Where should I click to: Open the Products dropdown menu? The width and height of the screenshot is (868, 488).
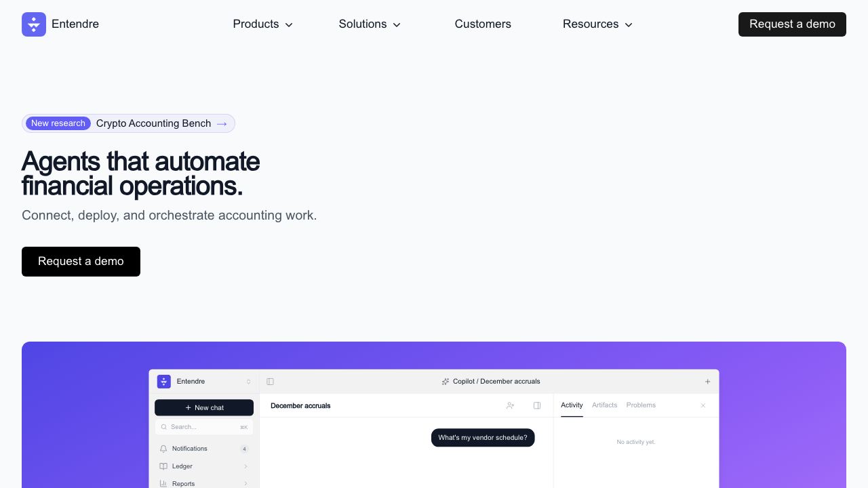[263, 24]
